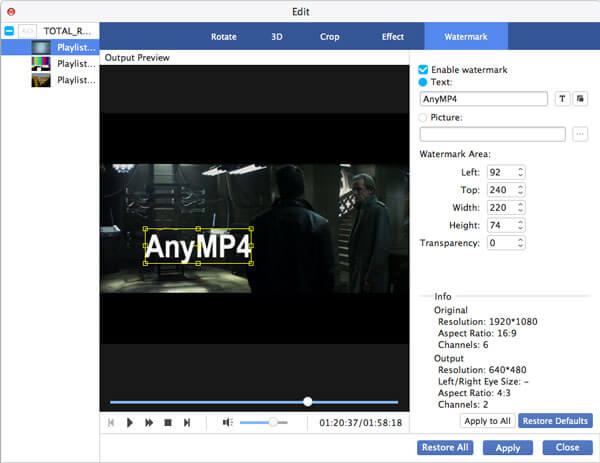Click the TOTAL_R... title row in list
Viewport: 600px width, 463px height.
point(67,31)
